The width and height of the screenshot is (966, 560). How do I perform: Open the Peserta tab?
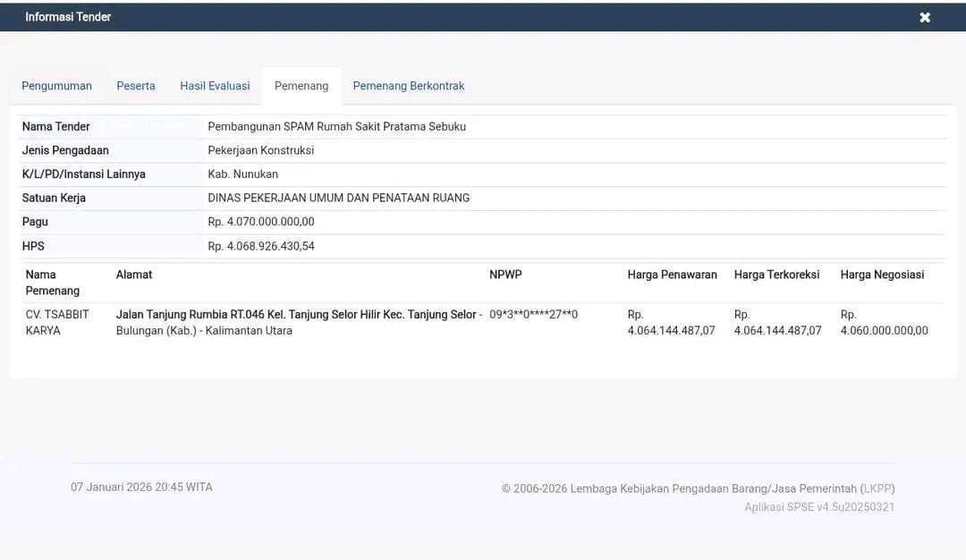136,86
